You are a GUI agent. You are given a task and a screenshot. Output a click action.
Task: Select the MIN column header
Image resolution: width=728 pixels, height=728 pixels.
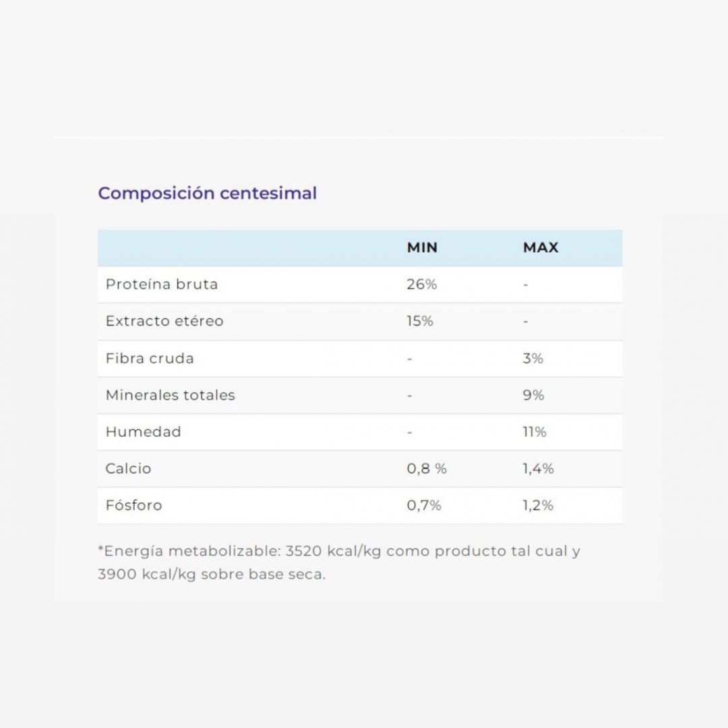pyautogui.click(x=422, y=248)
